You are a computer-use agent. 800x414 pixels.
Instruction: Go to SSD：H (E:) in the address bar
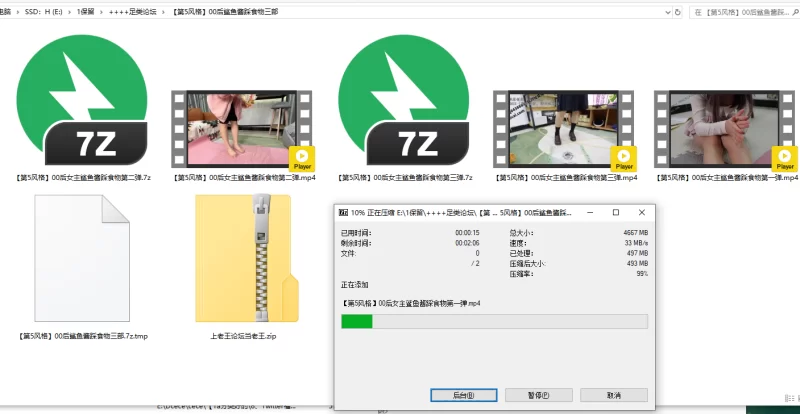tap(43, 12)
